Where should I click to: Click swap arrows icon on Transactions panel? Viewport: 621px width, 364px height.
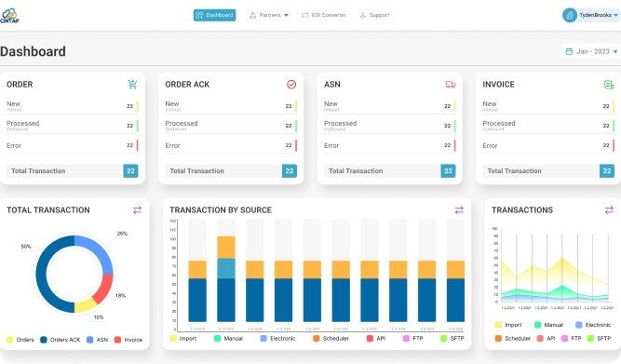click(609, 209)
